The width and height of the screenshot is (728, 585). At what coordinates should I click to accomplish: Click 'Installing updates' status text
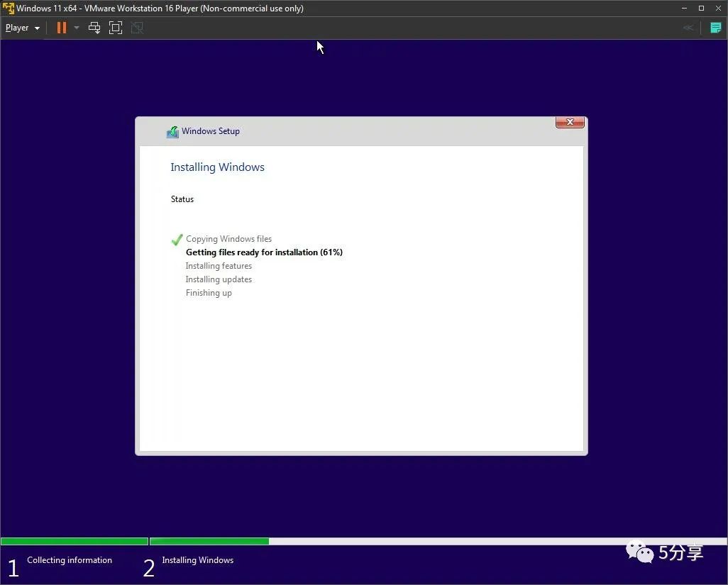tap(219, 279)
